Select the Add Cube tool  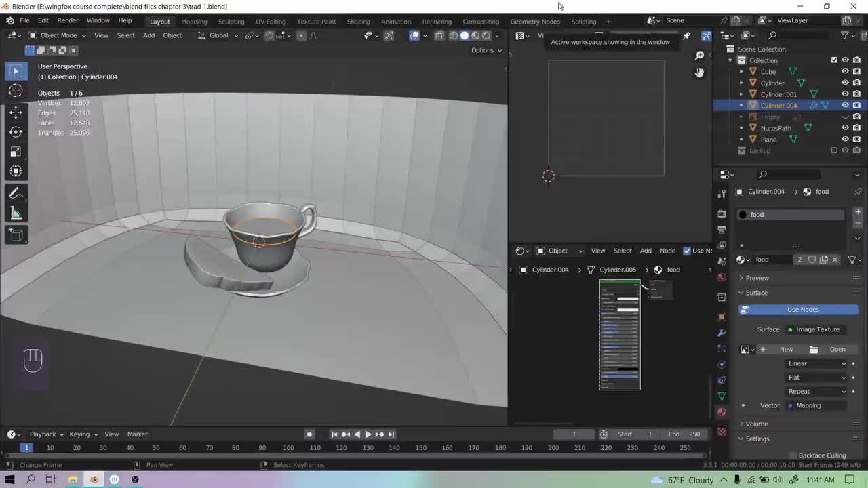(x=16, y=235)
